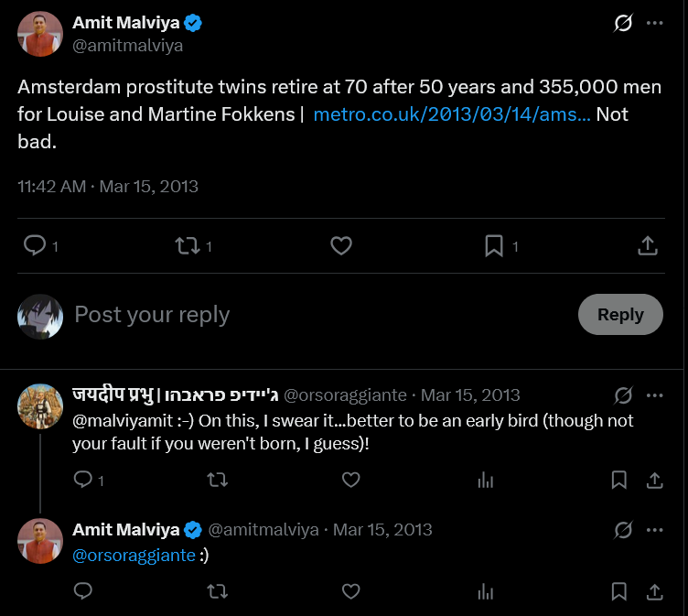Bookmark the main post
The height and width of the screenshot is (616, 688).
(x=494, y=245)
